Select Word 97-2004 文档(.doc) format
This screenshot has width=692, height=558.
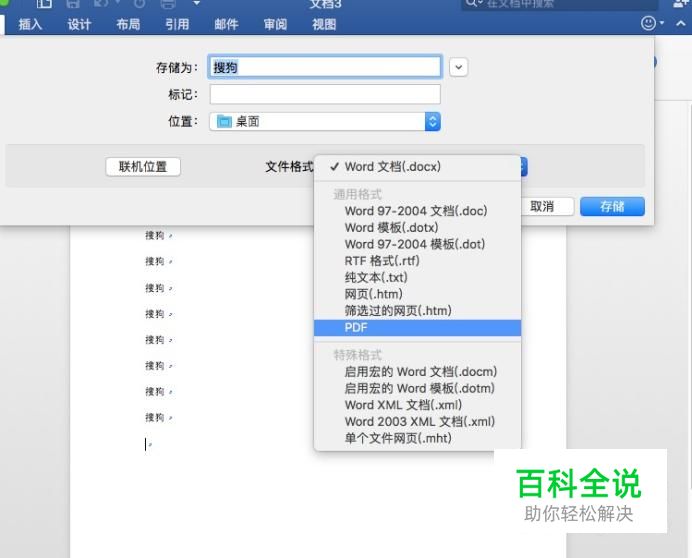pyautogui.click(x=417, y=211)
